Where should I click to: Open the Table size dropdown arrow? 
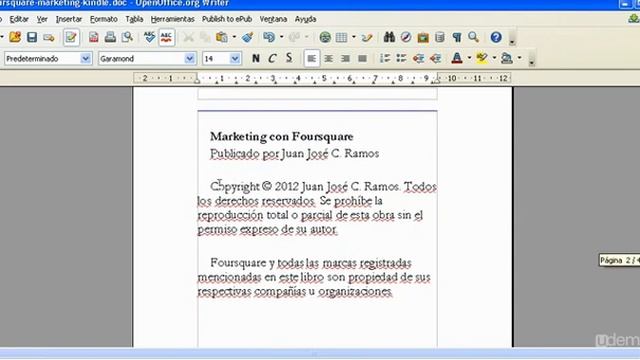point(354,37)
